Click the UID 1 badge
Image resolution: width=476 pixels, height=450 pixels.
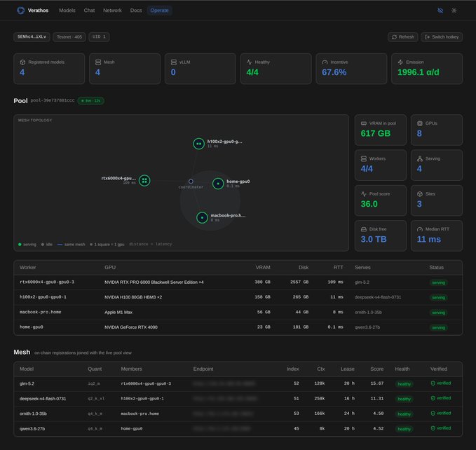(x=99, y=37)
